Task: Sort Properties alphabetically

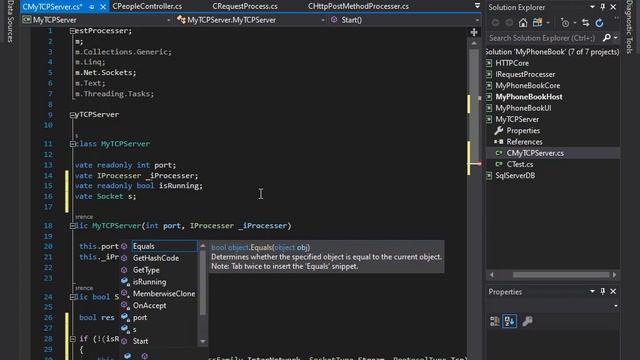Action: (509, 321)
